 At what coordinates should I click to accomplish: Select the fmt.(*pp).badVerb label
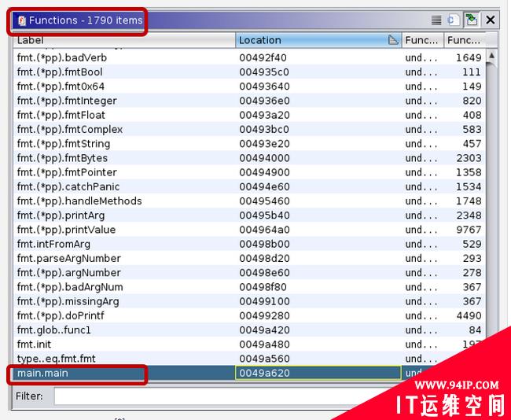pyautogui.click(x=62, y=57)
